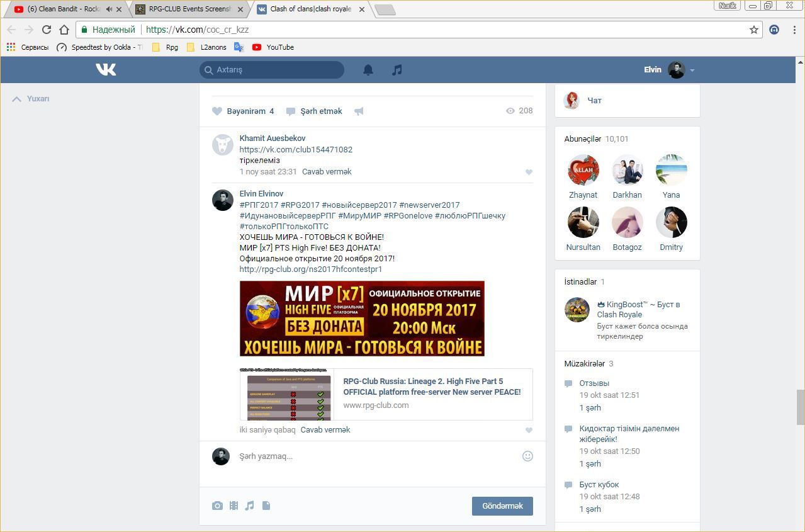Open the Rpg bookmarks folder
The image size is (805, 532).
166,47
